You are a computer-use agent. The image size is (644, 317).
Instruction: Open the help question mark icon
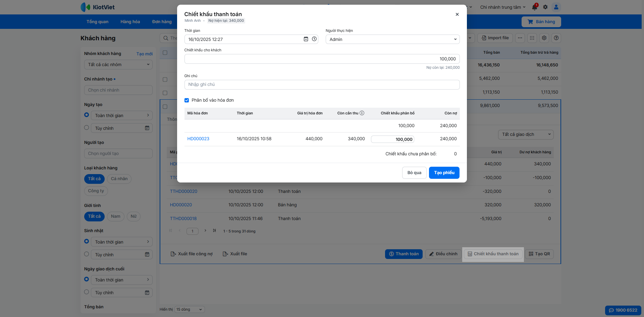coord(556,38)
